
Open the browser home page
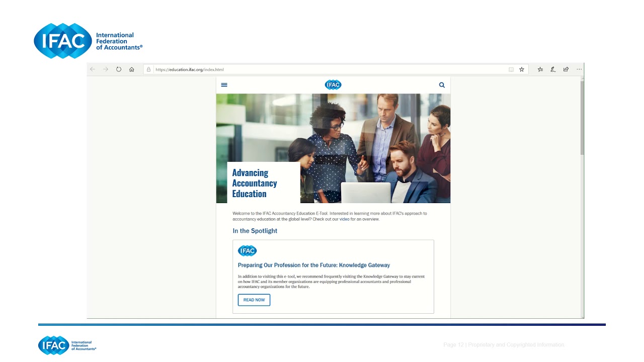coord(132,69)
